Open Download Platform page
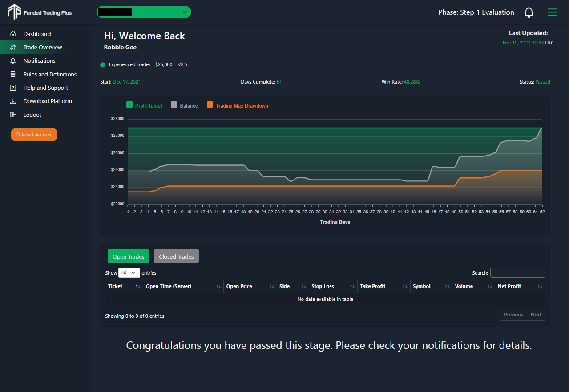Viewport: 569px width, 392px height. coord(48,101)
